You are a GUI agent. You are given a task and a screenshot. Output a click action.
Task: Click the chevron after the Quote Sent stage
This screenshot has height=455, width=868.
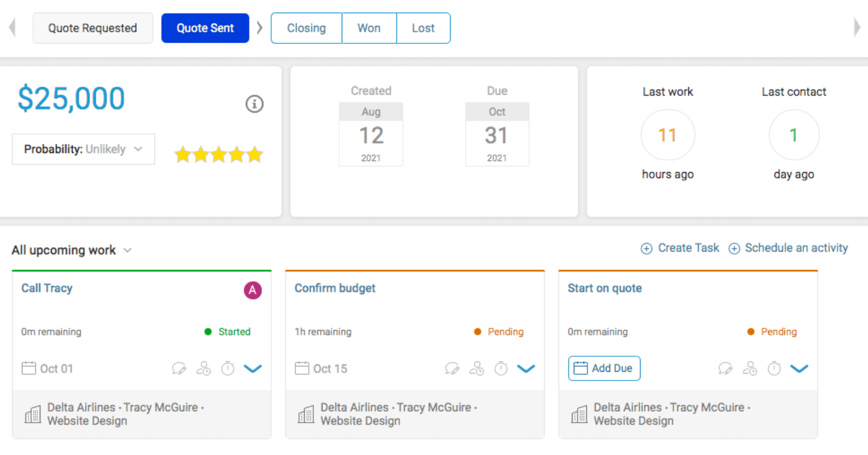point(260,28)
